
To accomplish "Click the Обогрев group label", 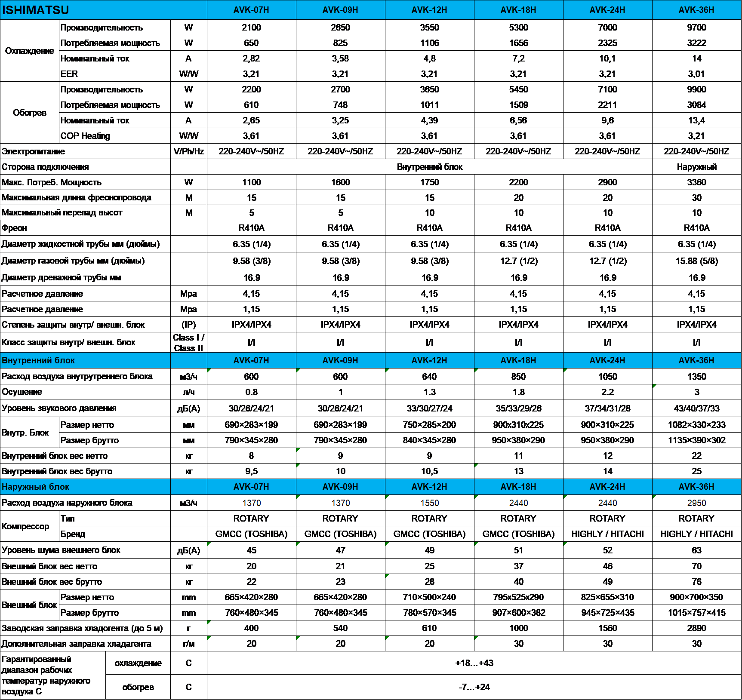I will point(30,113).
